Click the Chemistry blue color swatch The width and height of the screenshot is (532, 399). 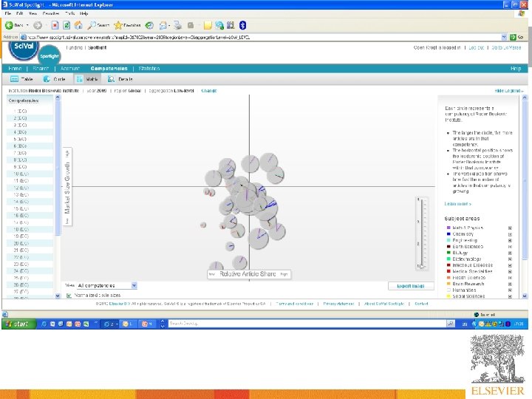click(x=449, y=234)
